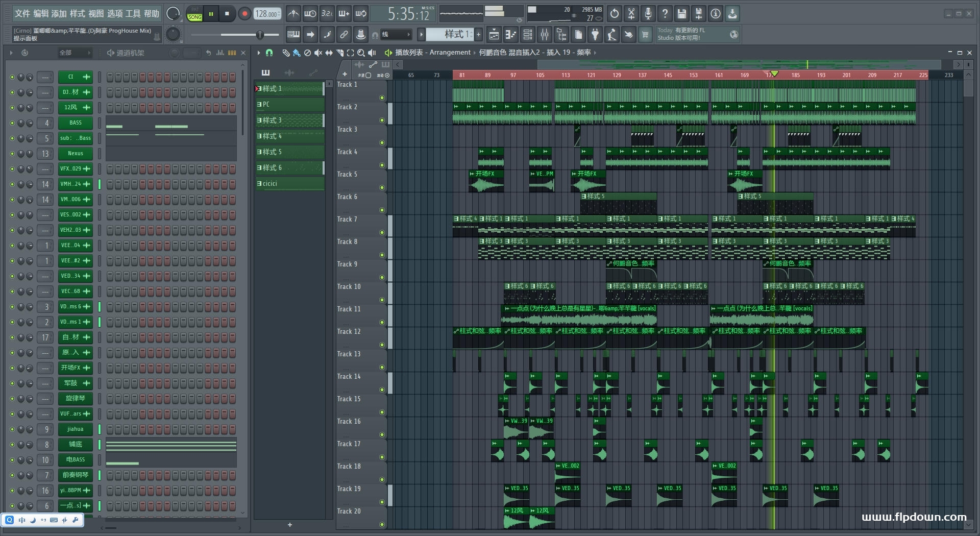The image size is (980, 536).
Task: Open the piano roll from toolbar
Action: (510, 35)
